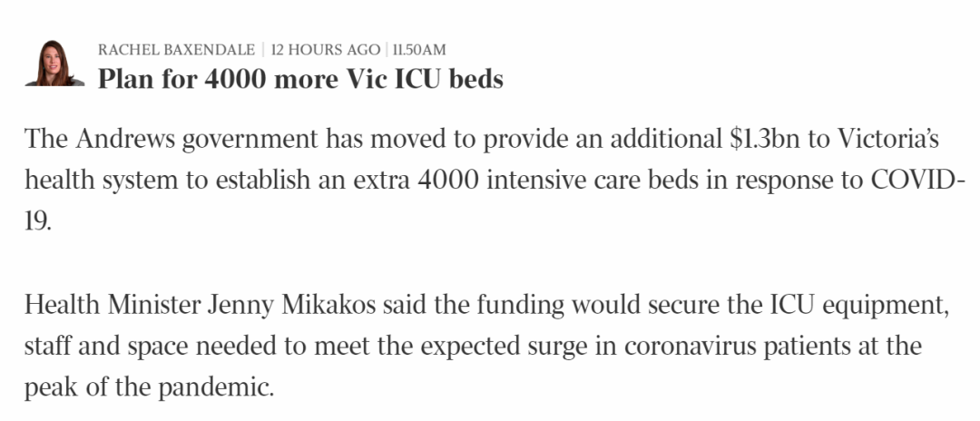
Task: Click the 11.50AM post time
Action: (x=419, y=50)
